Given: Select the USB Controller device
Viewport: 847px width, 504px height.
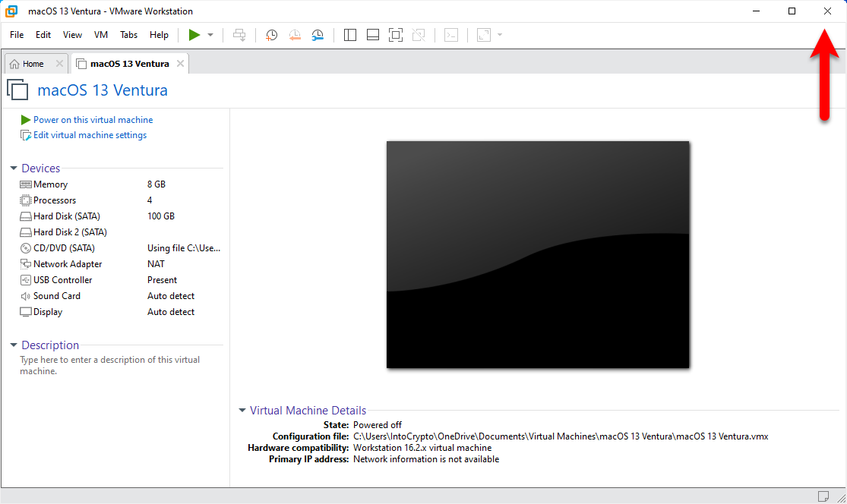Looking at the screenshot, I should (120, 280).
